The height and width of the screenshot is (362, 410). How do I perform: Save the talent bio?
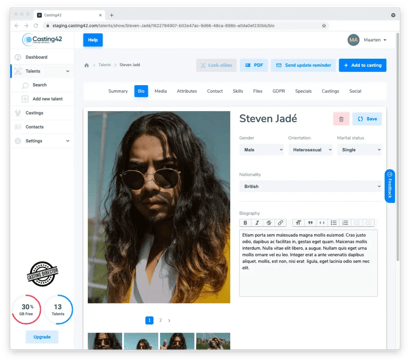pos(367,119)
